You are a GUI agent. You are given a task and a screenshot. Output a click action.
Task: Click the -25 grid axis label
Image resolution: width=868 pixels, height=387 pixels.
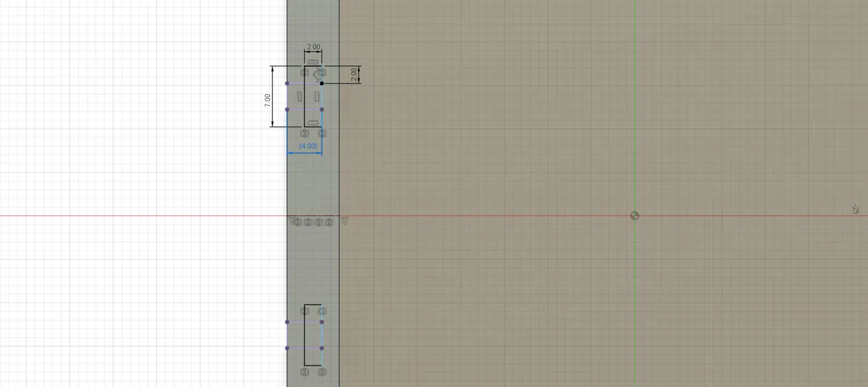click(856, 209)
